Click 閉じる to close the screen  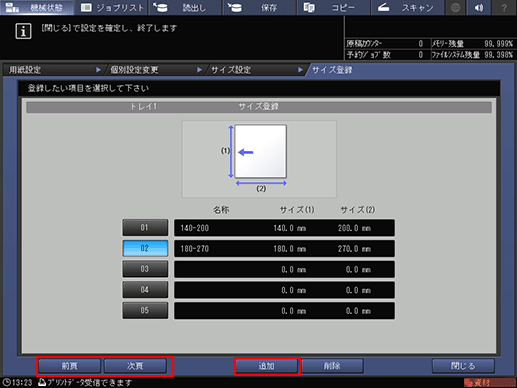coord(463,366)
